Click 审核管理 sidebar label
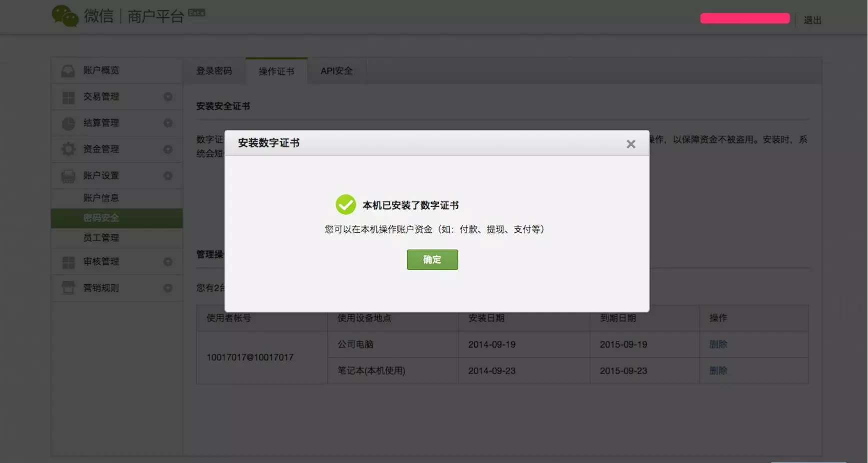The height and width of the screenshot is (463, 868). 101,262
